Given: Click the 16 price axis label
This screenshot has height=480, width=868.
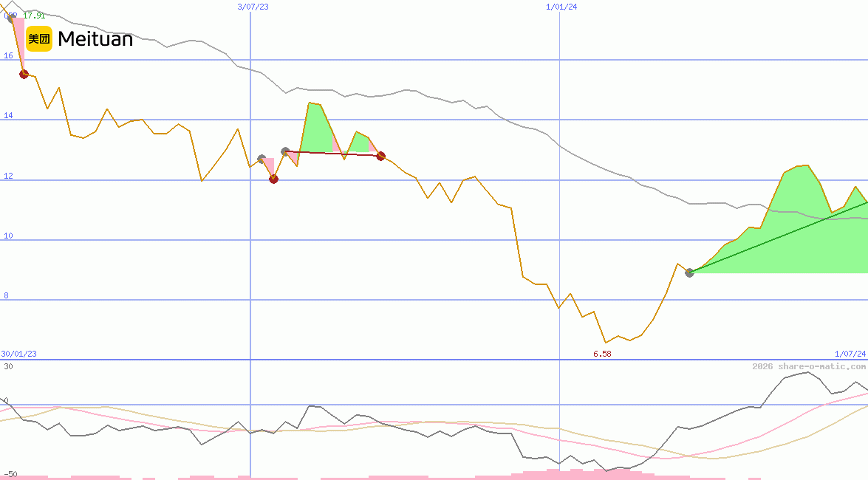Looking at the screenshot, I should pyautogui.click(x=8, y=55).
